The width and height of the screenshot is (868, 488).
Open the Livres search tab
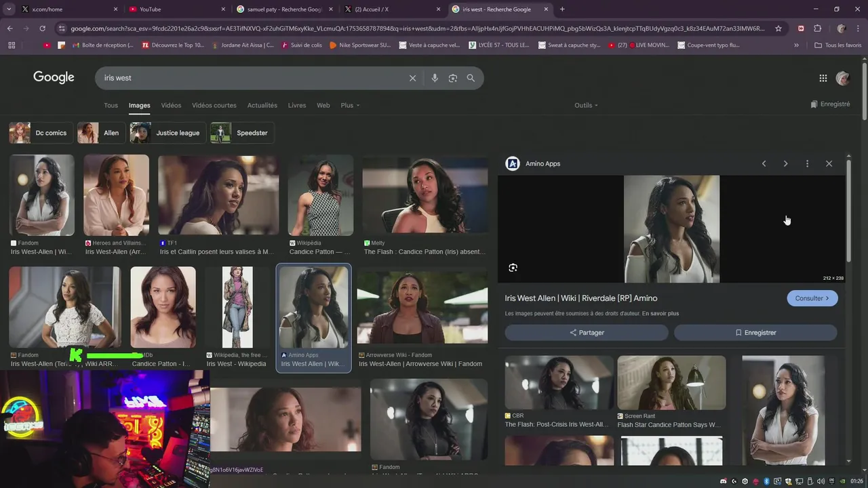[297, 105]
